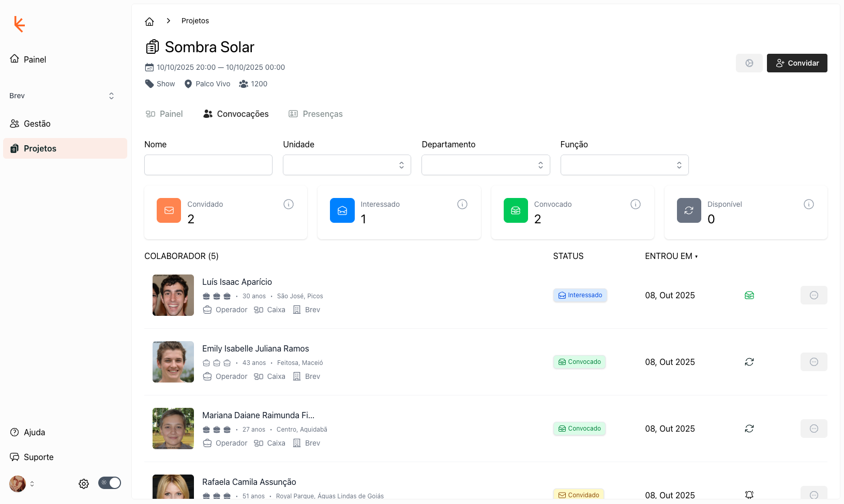Open the Função dropdown filter

(624, 165)
